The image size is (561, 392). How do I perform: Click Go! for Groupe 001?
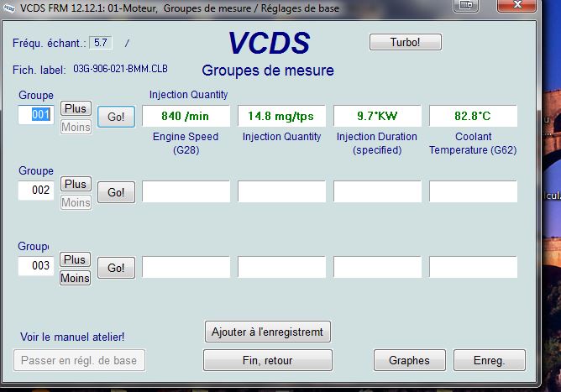tap(116, 117)
